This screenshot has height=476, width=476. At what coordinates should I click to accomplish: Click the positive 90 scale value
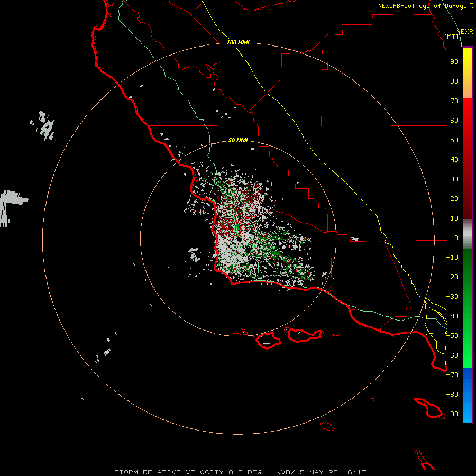tap(454, 62)
